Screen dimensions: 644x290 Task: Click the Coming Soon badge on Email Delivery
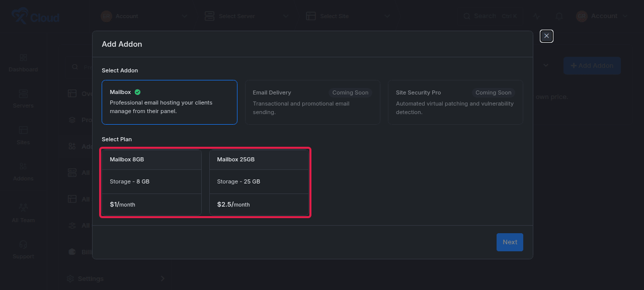pos(350,92)
